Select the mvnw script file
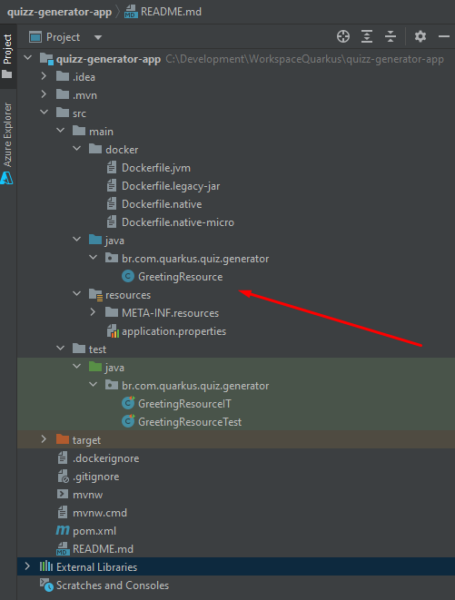455x600 pixels. point(88,495)
